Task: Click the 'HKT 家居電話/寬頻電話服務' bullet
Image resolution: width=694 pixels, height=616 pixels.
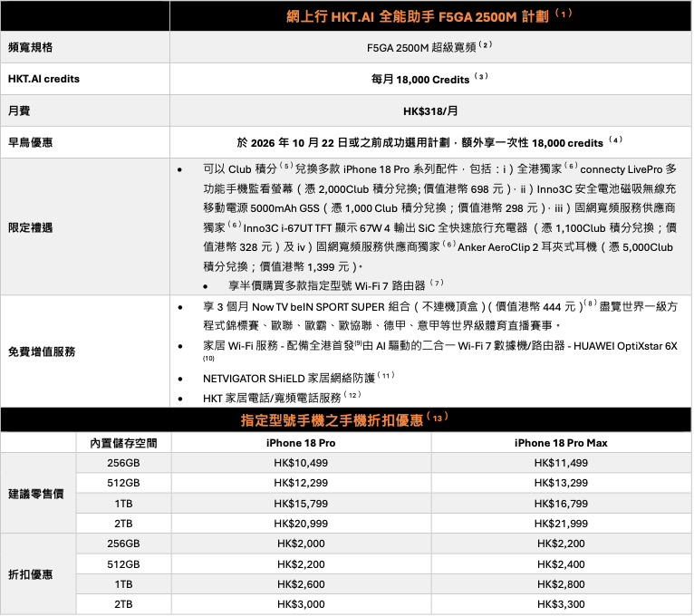Action: 272,398
